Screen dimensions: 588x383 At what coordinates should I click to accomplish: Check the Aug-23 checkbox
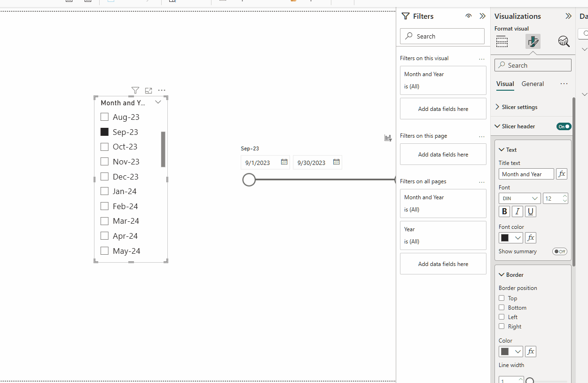click(104, 117)
